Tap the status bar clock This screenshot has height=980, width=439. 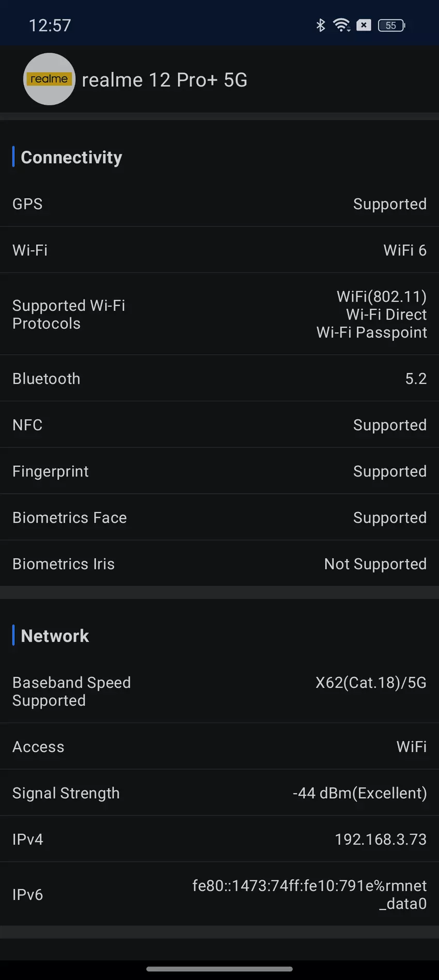(x=50, y=25)
